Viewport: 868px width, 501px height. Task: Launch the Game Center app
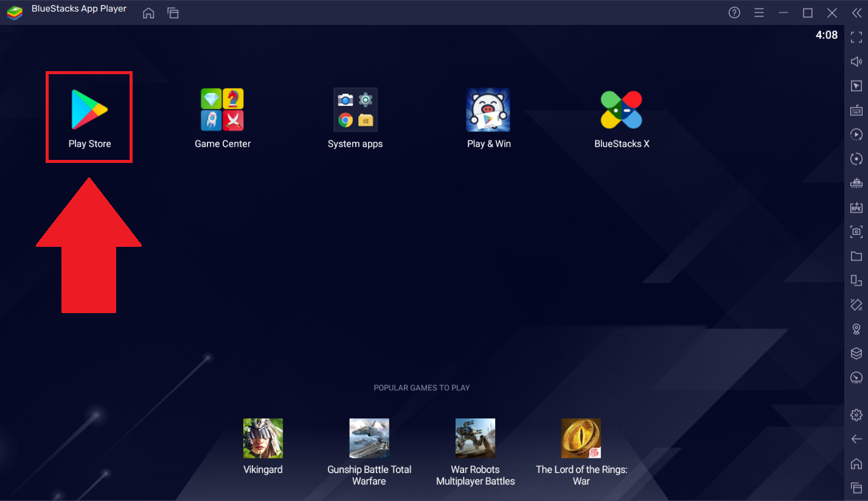coord(223,118)
